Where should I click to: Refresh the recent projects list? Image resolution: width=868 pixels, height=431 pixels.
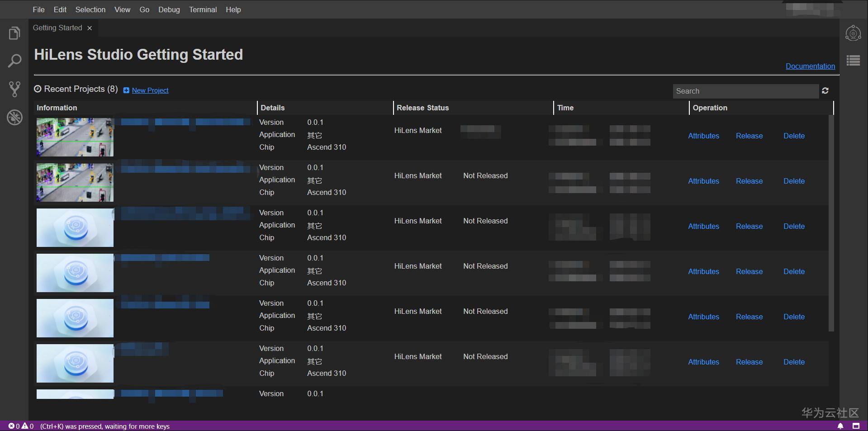825,91
